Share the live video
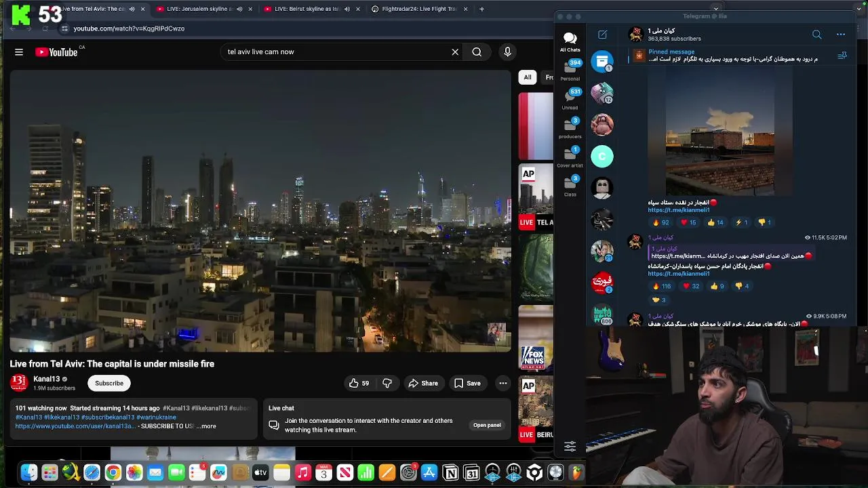 [x=423, y=384]
